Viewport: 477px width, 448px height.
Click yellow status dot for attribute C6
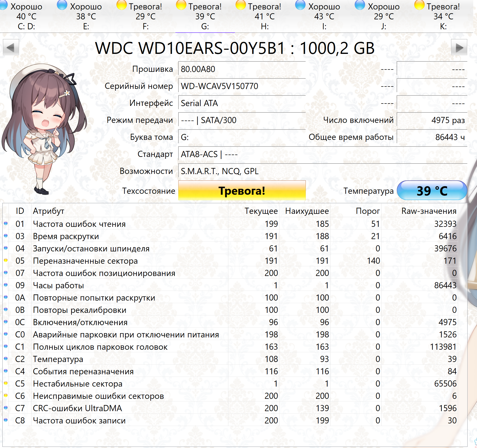click(6, 396)
